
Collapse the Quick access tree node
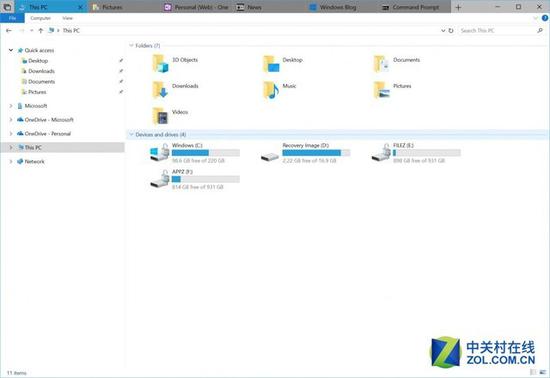(11, 50)
